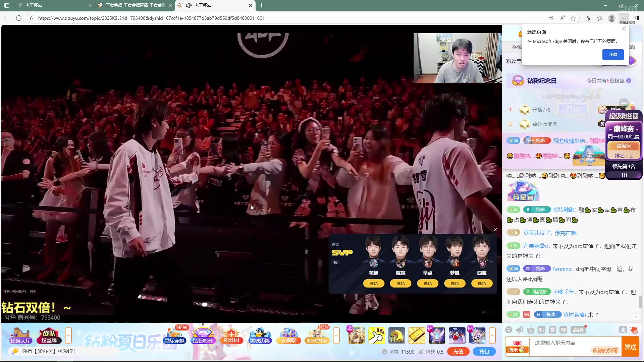
Task: Jump to latest chat with the small up-arrow
Action: (x=636, y=317)
